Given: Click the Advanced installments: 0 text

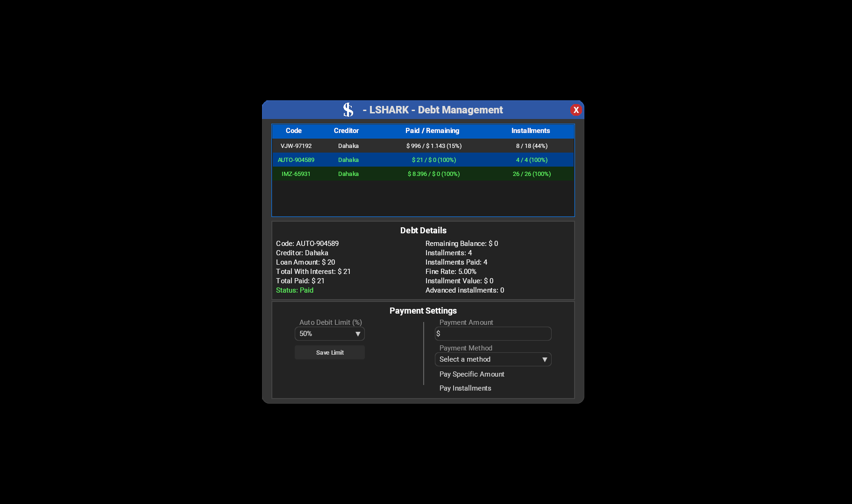Looking at the screenshot, I should pyautogui.click(x=465, y=290).
